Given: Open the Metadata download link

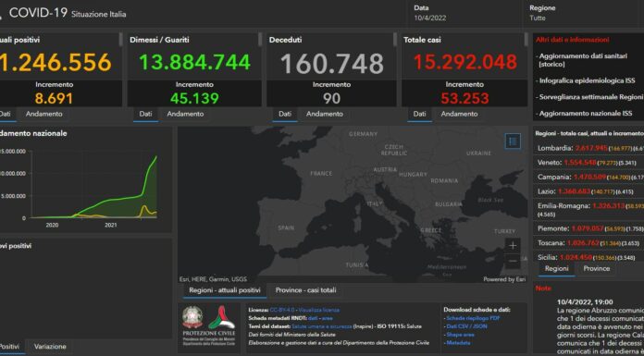Looking at the screenshot, I should click(458, 342).
